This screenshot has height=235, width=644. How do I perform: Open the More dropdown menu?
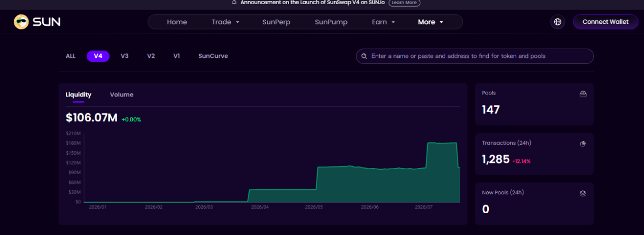click(x=431, y=22)
